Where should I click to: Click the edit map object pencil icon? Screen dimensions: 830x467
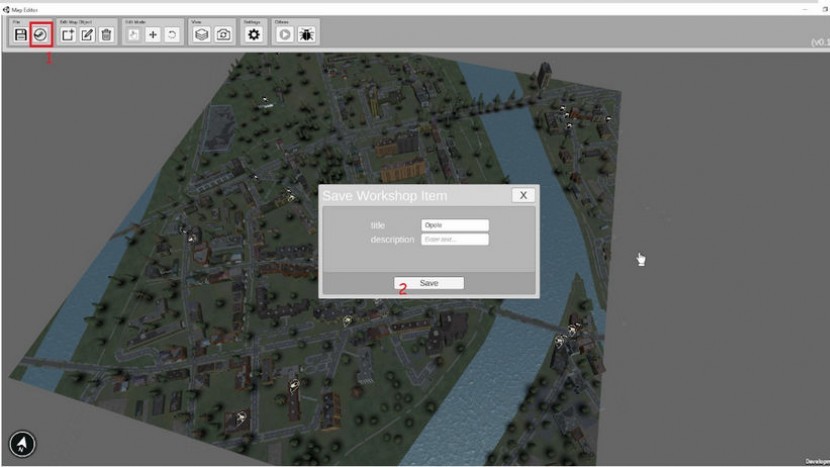[x=87, y=34]
